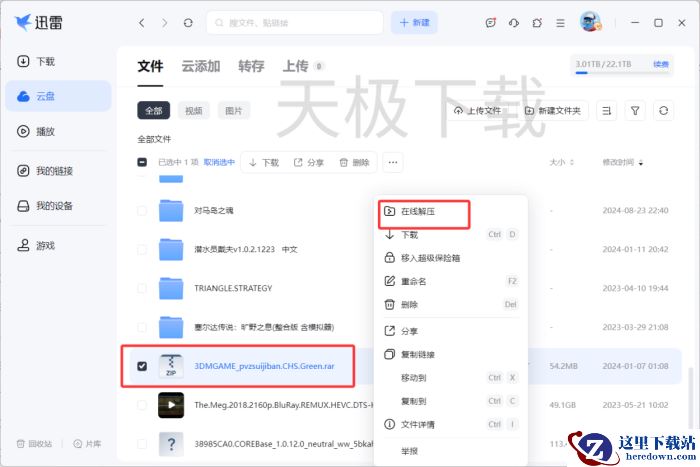Select 移动到 in the context menu
The height and width of the screenshot is (467, 700).
click(x=451, y=378)
